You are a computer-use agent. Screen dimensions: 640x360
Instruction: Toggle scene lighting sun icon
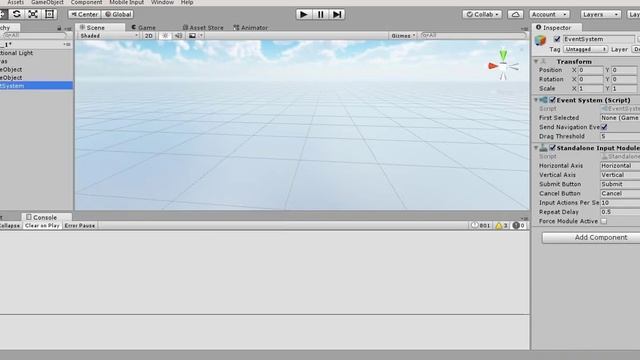pos(165,36)
